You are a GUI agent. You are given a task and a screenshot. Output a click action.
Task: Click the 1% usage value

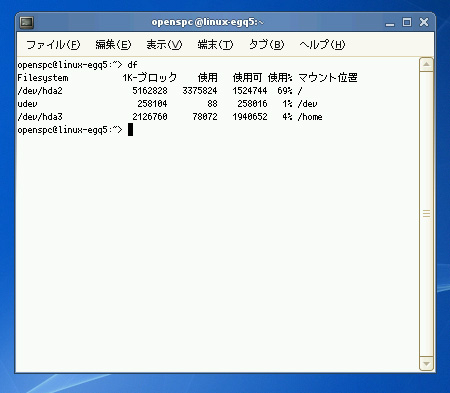pyautogui.click(x=287, y=104)
